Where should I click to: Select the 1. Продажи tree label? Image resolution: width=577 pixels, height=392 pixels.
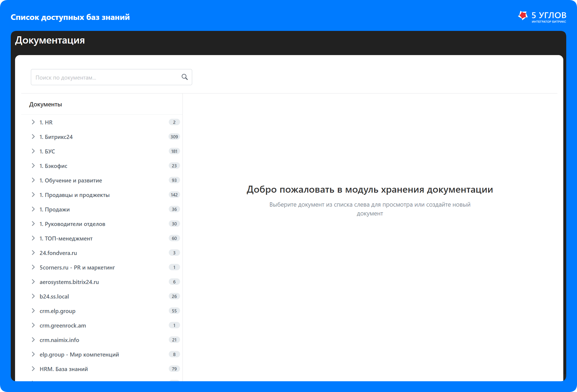click(55, 209)
